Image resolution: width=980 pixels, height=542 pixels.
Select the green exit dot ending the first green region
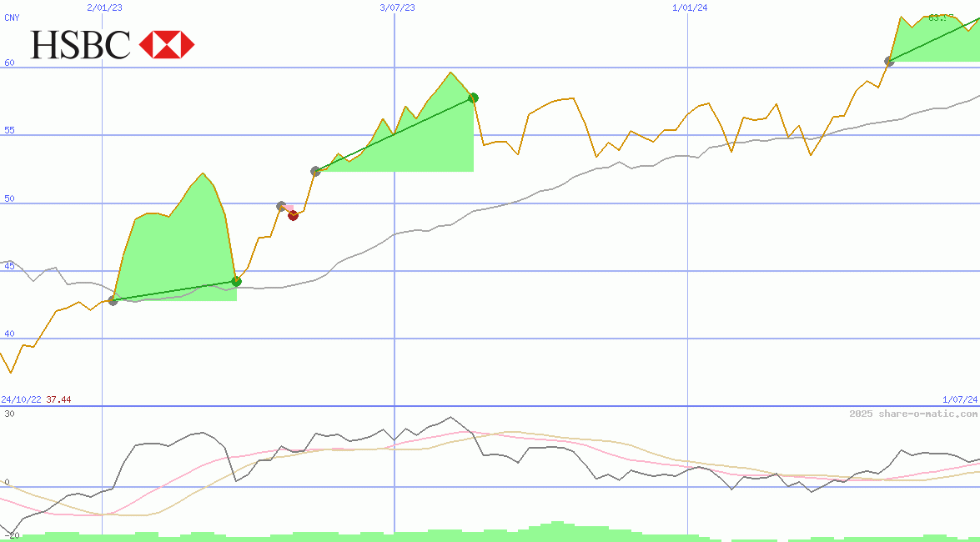coord(236,281)
